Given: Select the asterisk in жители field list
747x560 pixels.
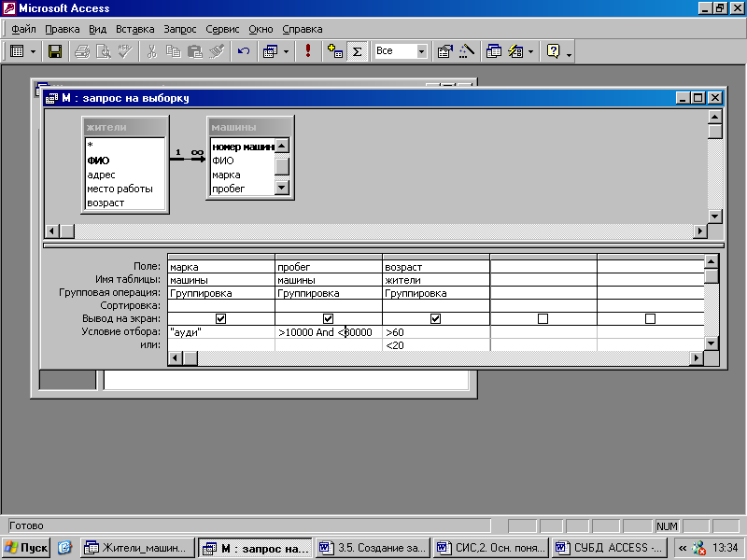Looking at the screenshot, I should pyautogui.click(x=90, y=146).
